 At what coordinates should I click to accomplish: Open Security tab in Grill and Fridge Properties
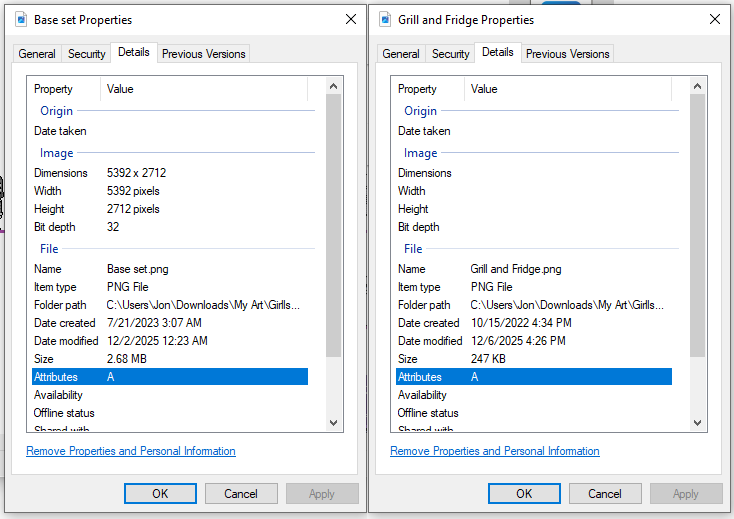tap(450, 54)
